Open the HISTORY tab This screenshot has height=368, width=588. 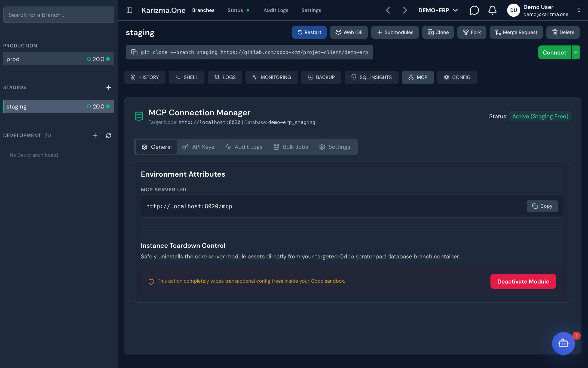(145, 77)
